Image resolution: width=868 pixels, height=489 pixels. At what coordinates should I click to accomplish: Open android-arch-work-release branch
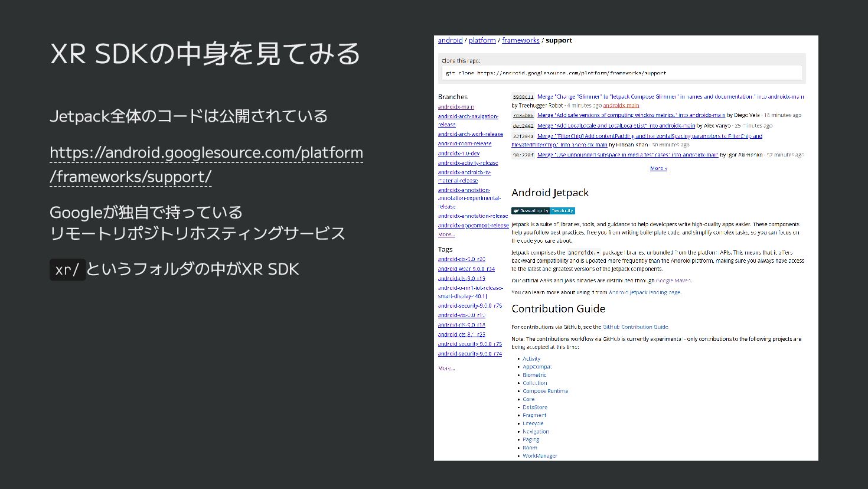tap(470, 134)
